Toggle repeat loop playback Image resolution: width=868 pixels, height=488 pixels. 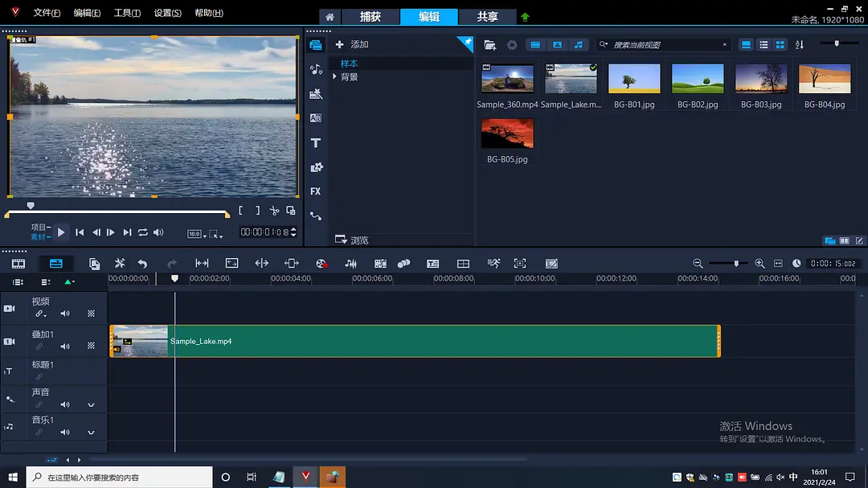click(x=142, y=232)
